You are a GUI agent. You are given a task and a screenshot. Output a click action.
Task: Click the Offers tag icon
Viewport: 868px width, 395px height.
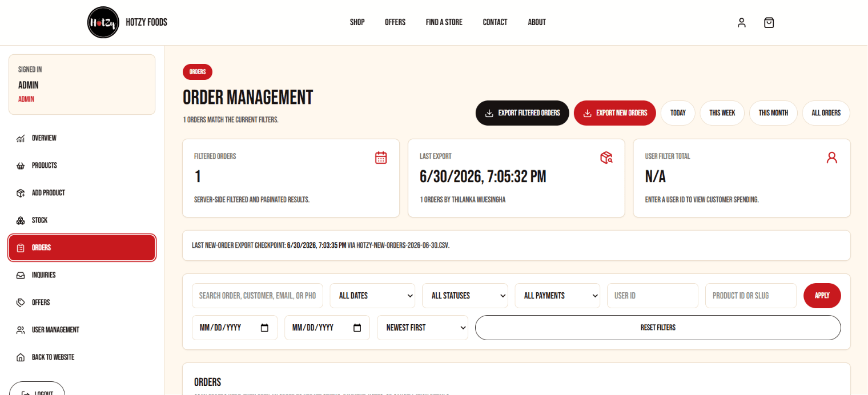pos(21,303)
